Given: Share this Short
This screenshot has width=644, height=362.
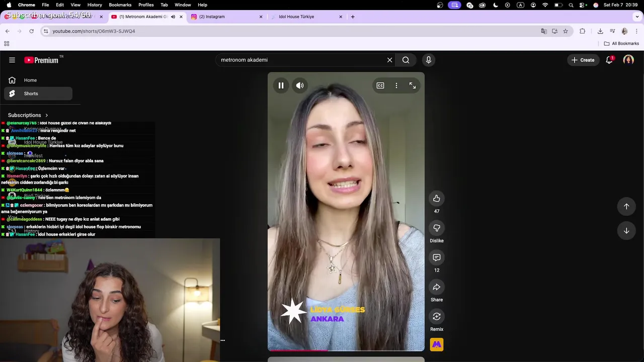Looking at the screenshot, I should point(437,287).
